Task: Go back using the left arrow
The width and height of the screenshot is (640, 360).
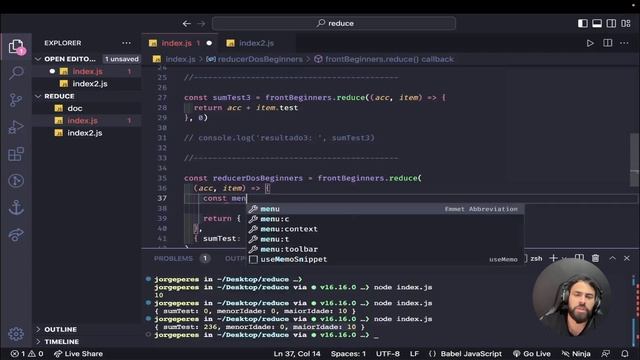Action: point(187,24)
